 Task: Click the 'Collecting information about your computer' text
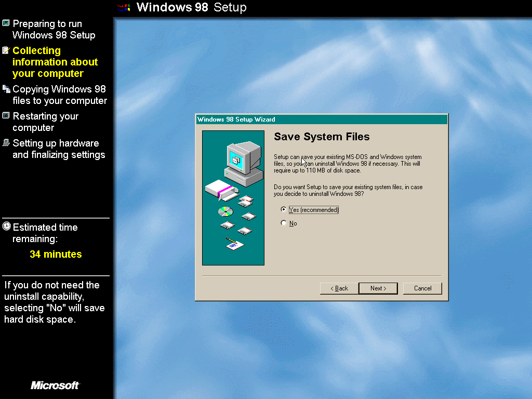coord(55,62)
